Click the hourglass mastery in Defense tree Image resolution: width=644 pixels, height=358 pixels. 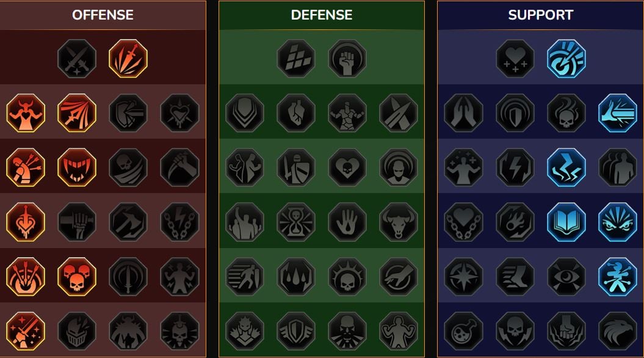pos(295,222)
